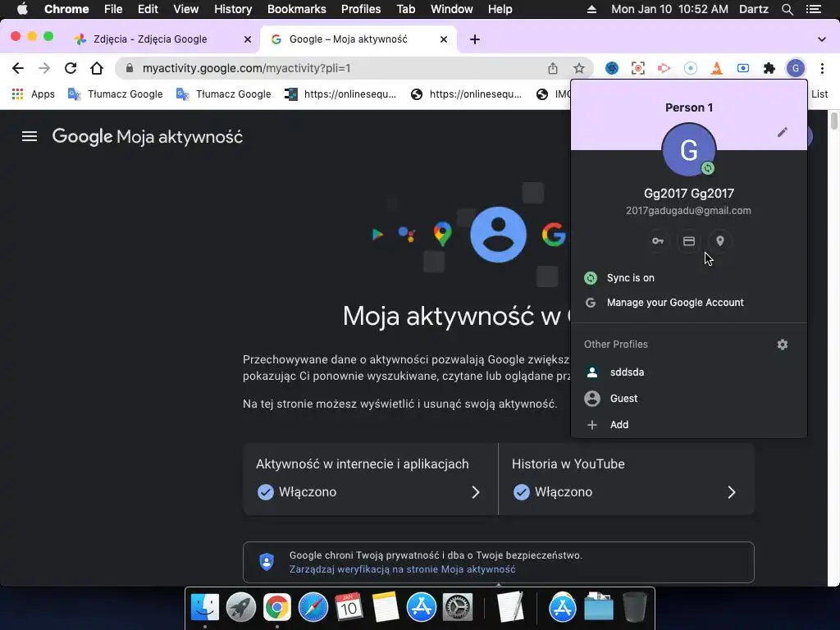This screenshot has height=630, width=840.
Task: Open Spotlight search in menu bar
Action: [787, 9]
